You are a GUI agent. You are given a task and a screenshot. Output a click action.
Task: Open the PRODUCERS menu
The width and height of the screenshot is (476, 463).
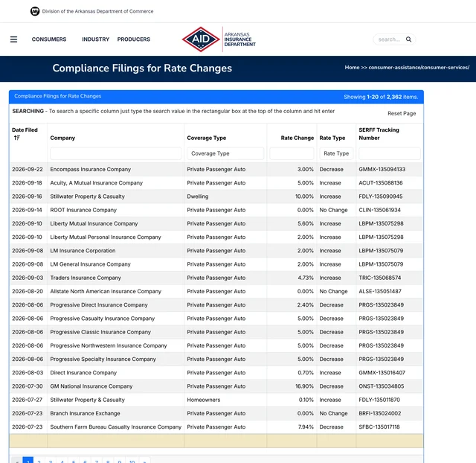(x=134, y=39)
